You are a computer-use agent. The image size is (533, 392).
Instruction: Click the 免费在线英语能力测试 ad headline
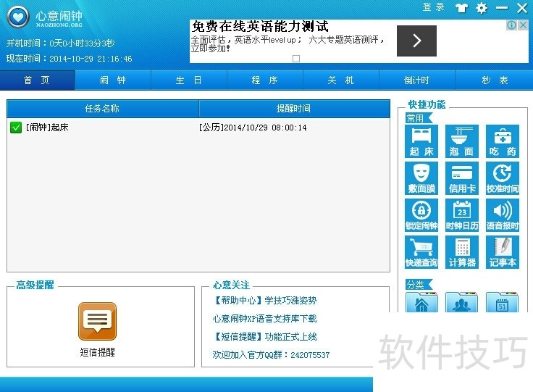[260, 27]
